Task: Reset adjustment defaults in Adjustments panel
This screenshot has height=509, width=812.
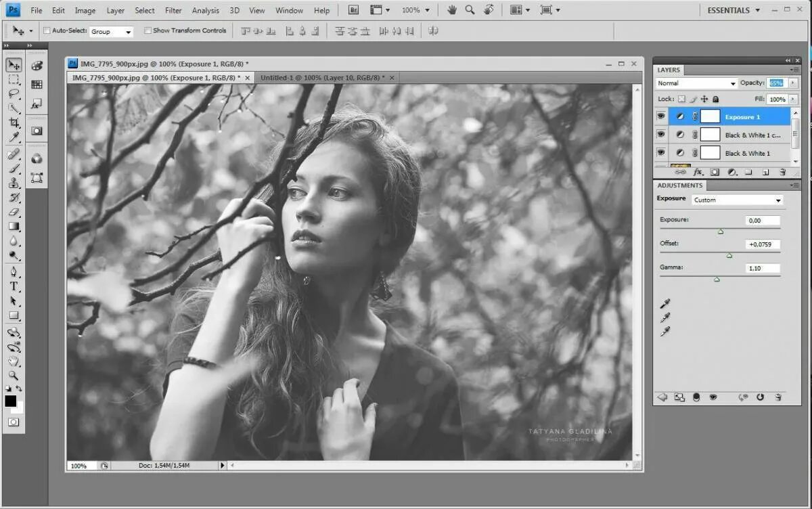Action: pos(760,397)
